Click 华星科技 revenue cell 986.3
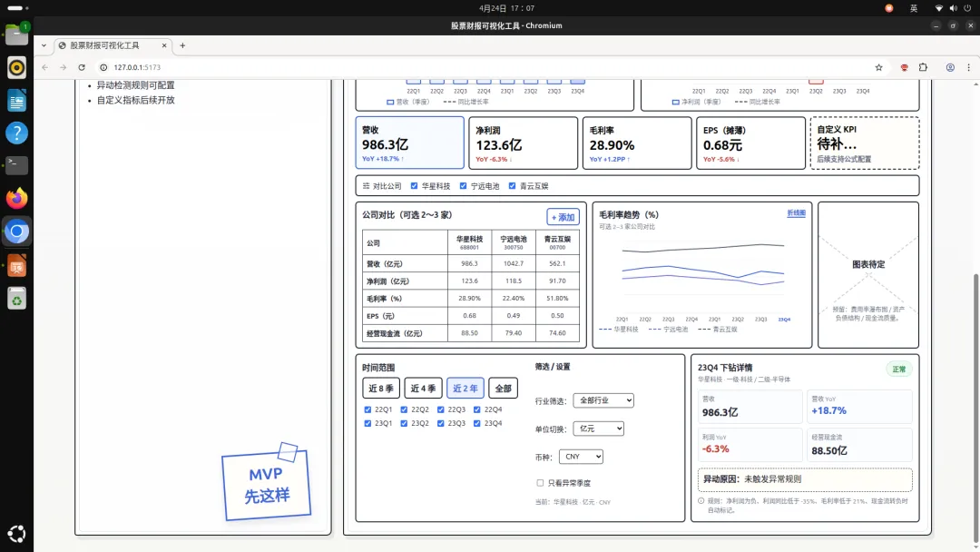 click(469, 264)
